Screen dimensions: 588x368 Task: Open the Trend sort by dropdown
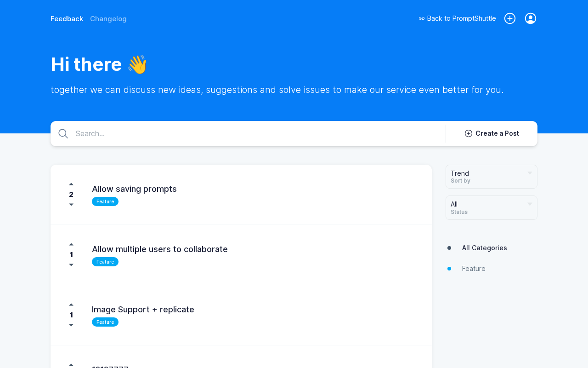[491, 177]
